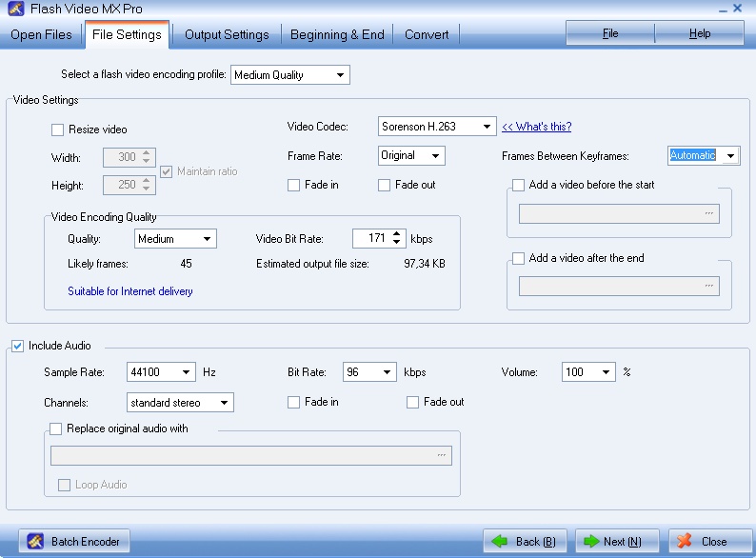Toggle video Fade out checkbox
756x558 pixels.
(384, 185)
